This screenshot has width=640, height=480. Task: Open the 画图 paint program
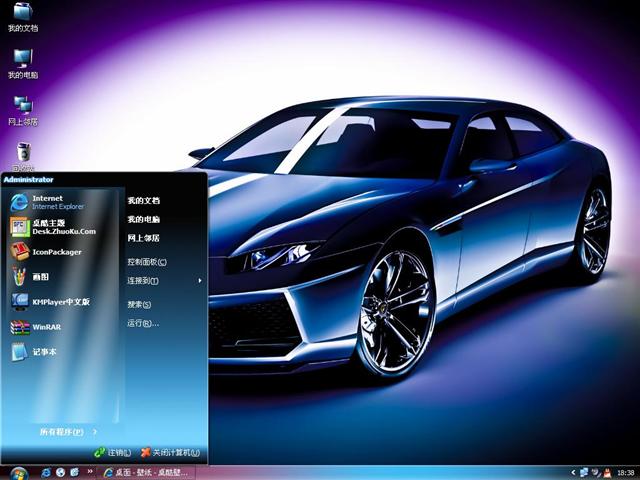(40, 277)
